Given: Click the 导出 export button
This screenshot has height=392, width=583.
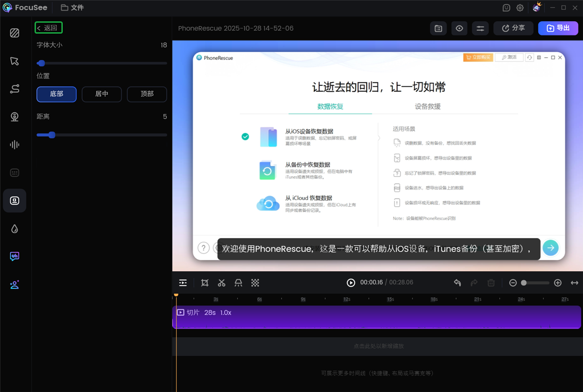Looking at the screenshot, I should (558, 28).
